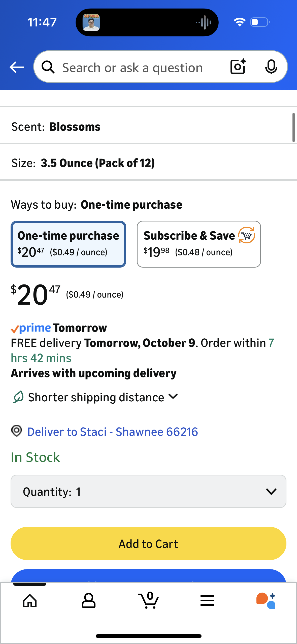Open the account profile tab
The image size is (297, 644).
pos(89,601)
